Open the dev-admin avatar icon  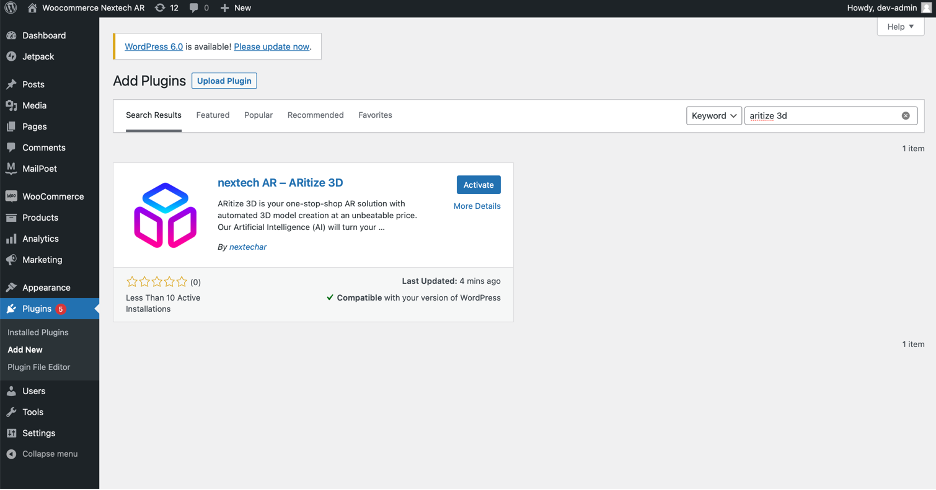click(x=926, y=8)
